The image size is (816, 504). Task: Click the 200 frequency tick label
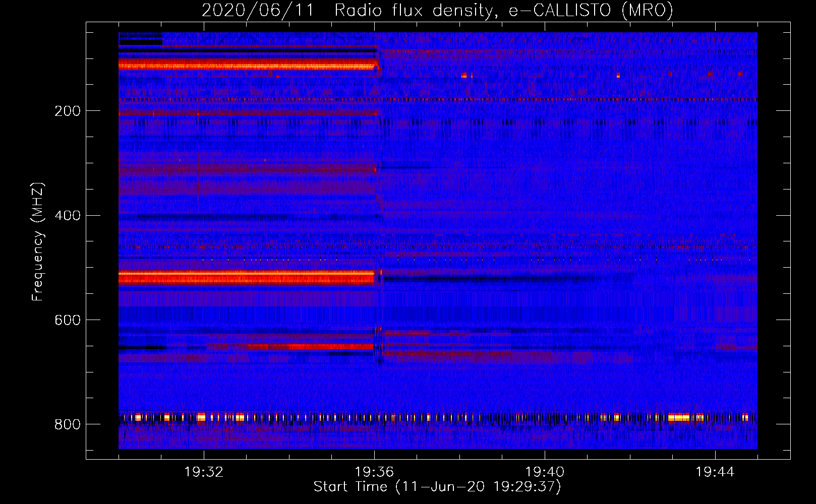tap(68, 111)
